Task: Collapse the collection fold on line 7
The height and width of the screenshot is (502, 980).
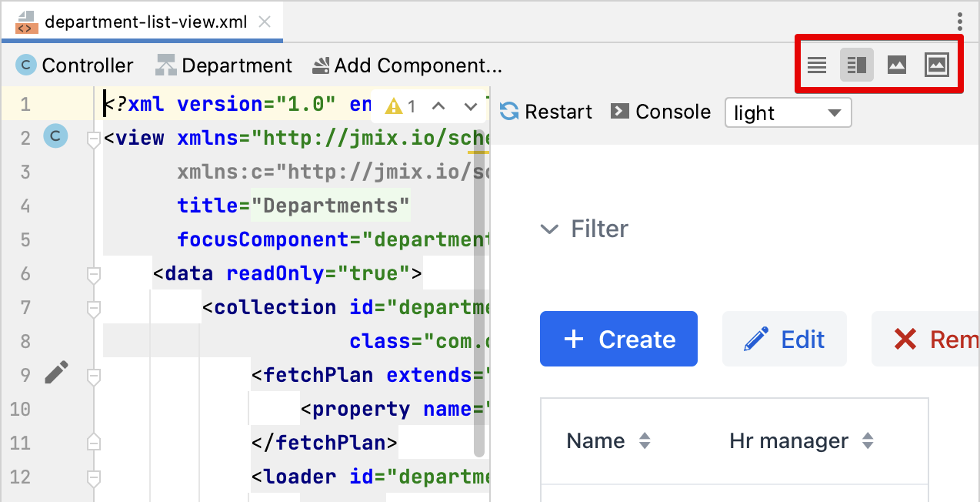Action: [x=94, y=308]
